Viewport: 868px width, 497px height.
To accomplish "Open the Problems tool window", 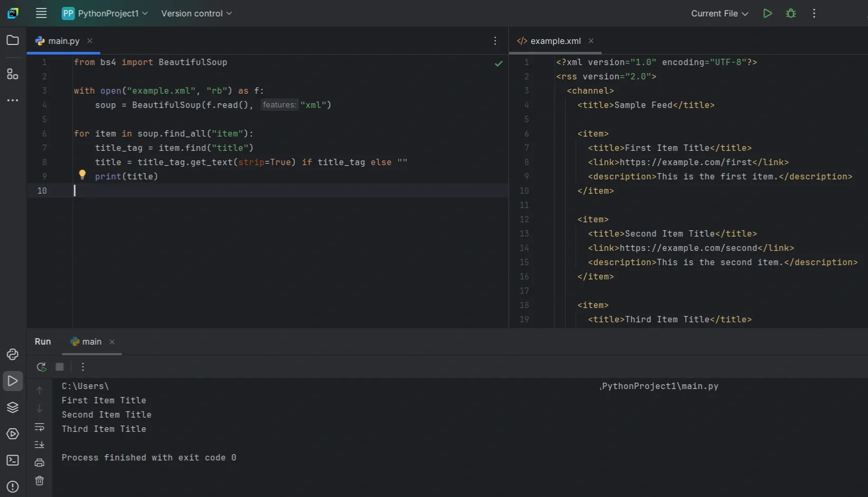I will point(13,486).
